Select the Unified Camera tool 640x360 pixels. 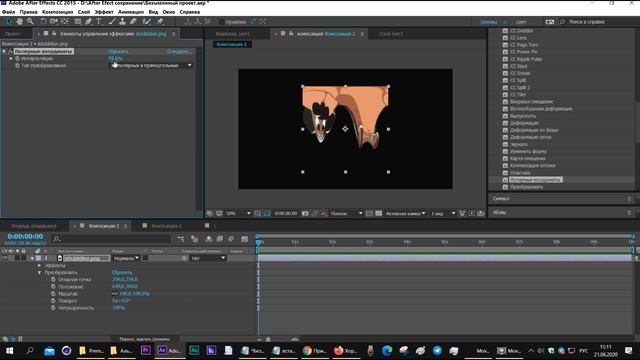coord(54,21)
